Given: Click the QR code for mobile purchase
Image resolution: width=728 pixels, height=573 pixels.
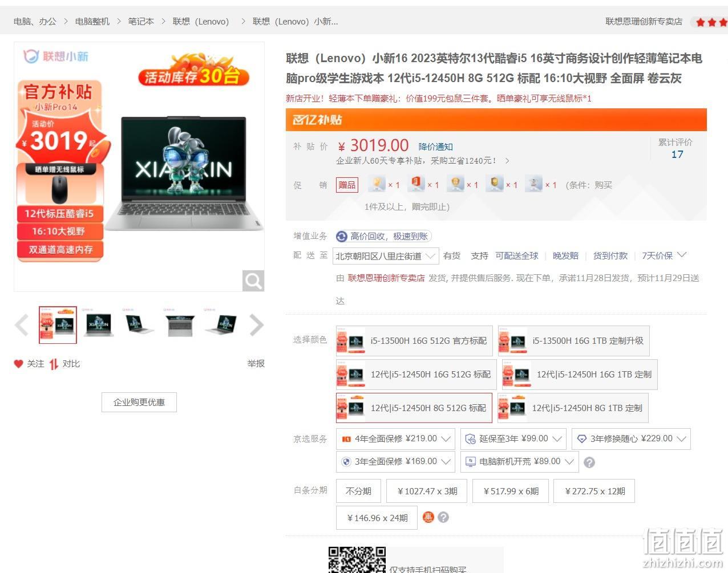Looking at the screenshot, I should [357, 560].
